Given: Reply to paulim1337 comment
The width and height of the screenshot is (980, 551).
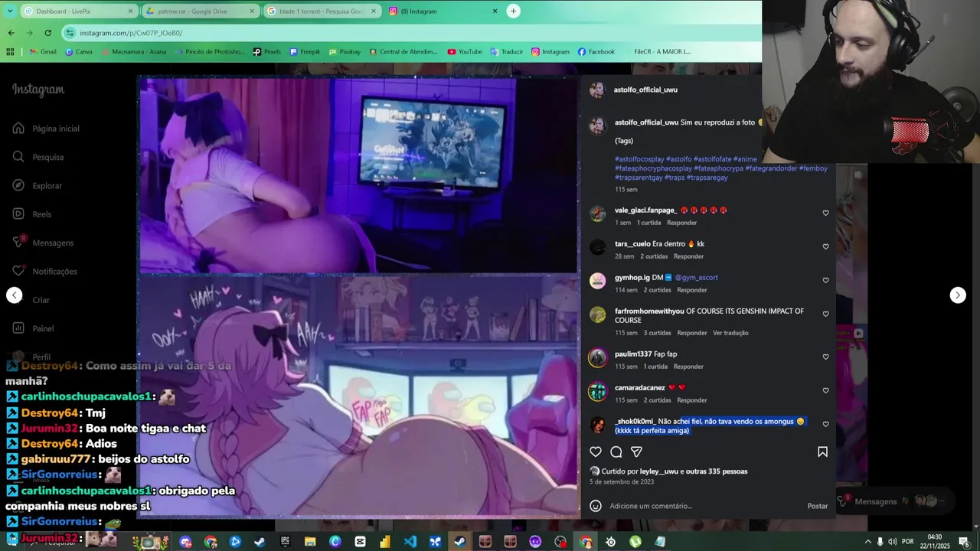Looking at the screenshot, I should click(688, 367).
